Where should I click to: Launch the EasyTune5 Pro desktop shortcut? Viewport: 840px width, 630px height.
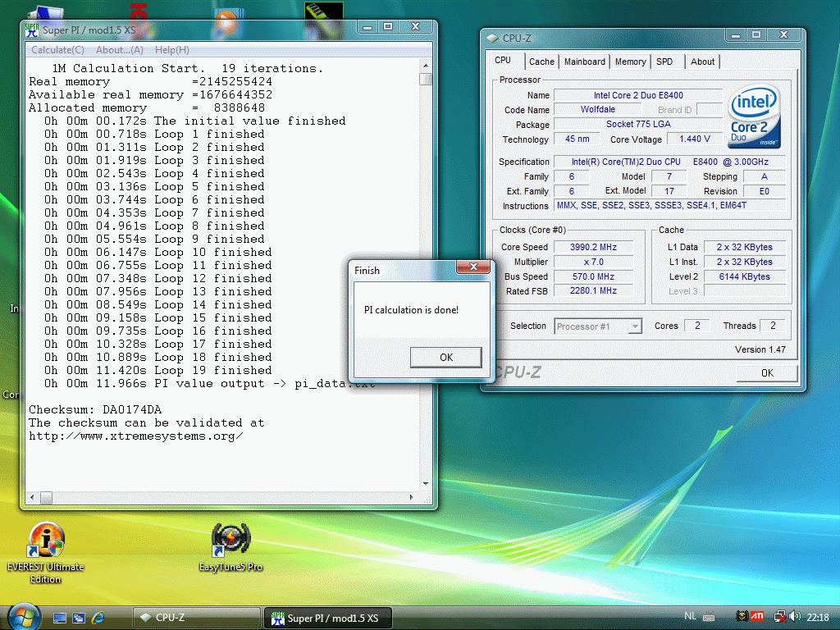(231, 547)
